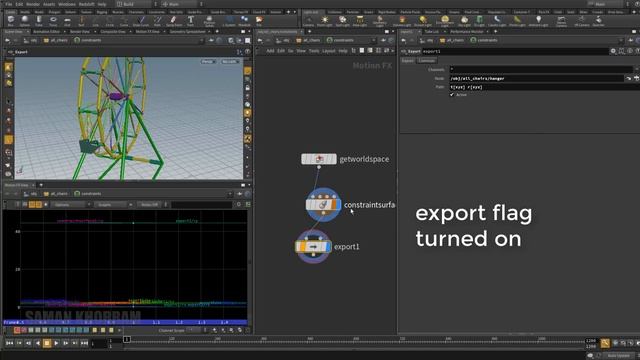
Task: Click the Channels input field
Action: pos(541,69)
